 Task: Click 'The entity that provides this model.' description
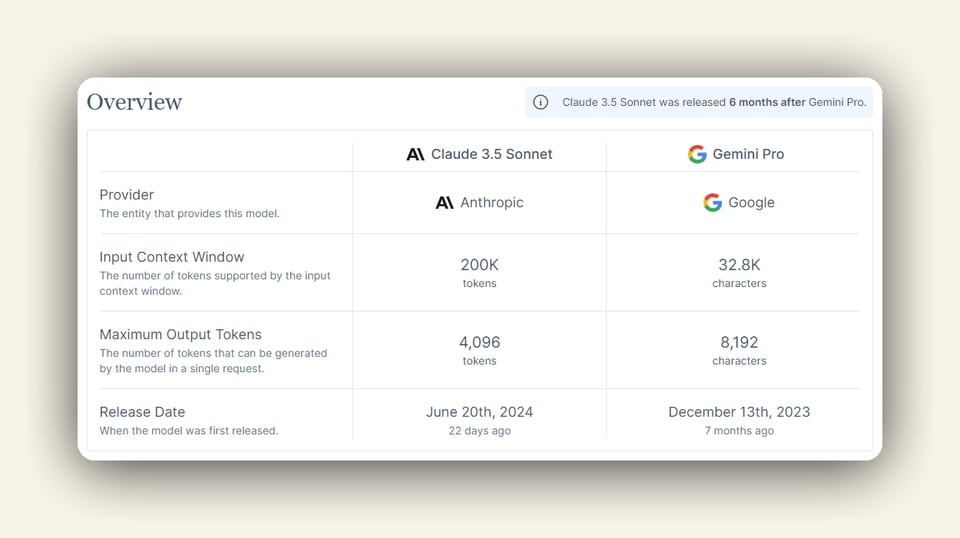click(189, 214)
